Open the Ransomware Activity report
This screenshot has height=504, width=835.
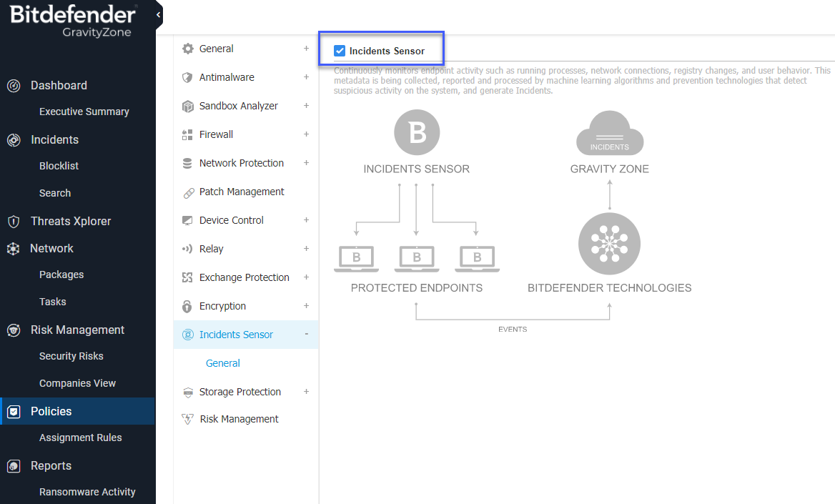87,492
